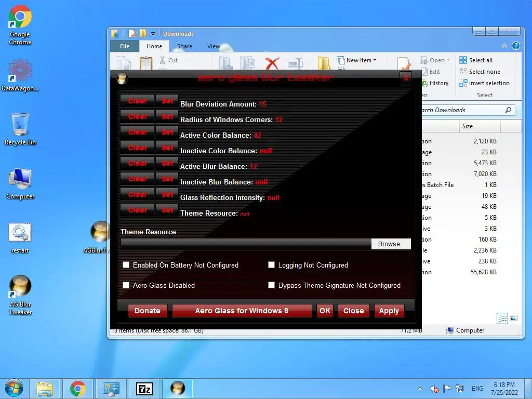Browse for a theme resource file
This screenshot has width=532, height=399.
[391, 244]
